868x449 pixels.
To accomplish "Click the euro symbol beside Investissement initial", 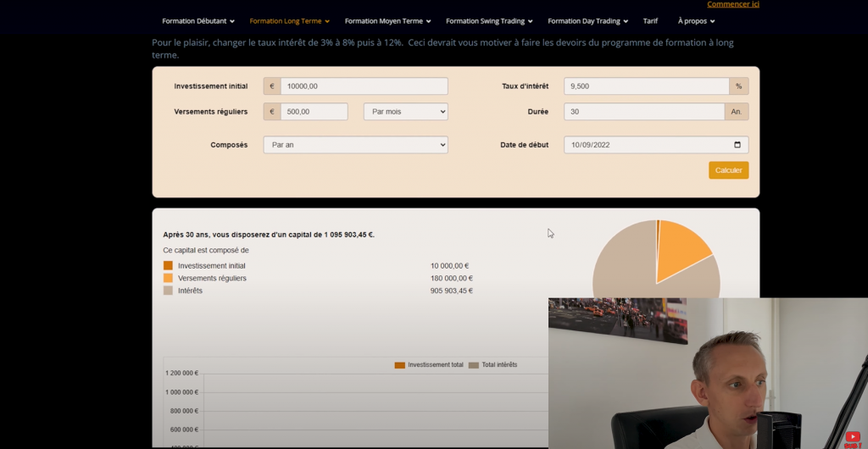I will coord(272,86).
